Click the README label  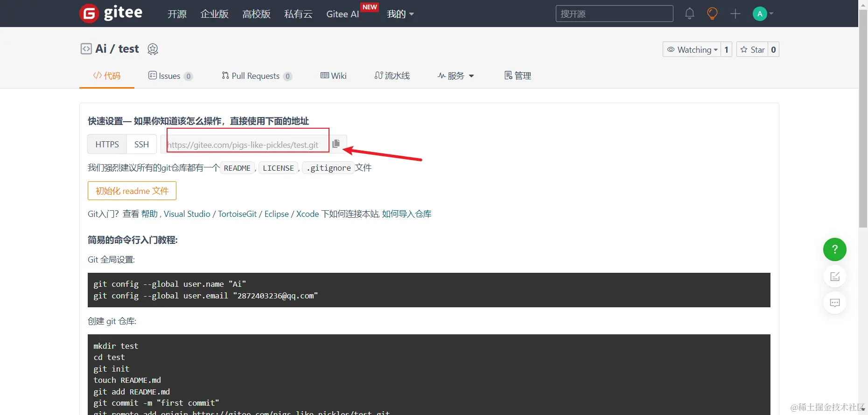pos(237,168)
